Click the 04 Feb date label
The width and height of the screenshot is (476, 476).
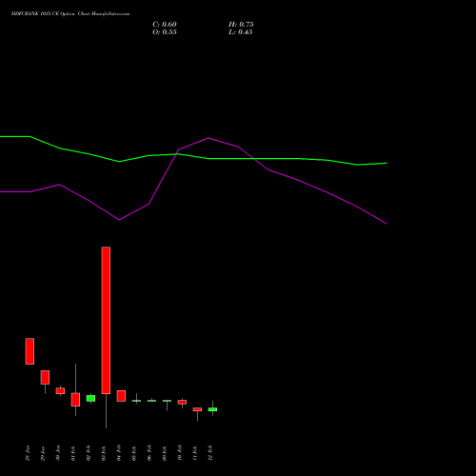point(119,453)
